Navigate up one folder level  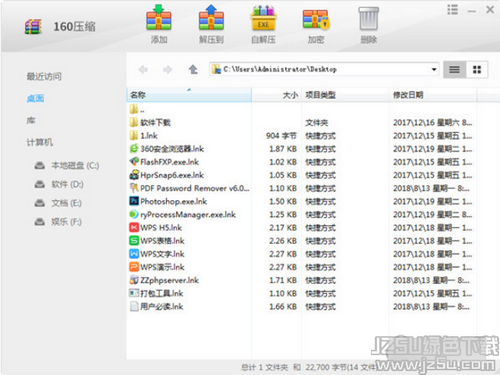(193, 70)
